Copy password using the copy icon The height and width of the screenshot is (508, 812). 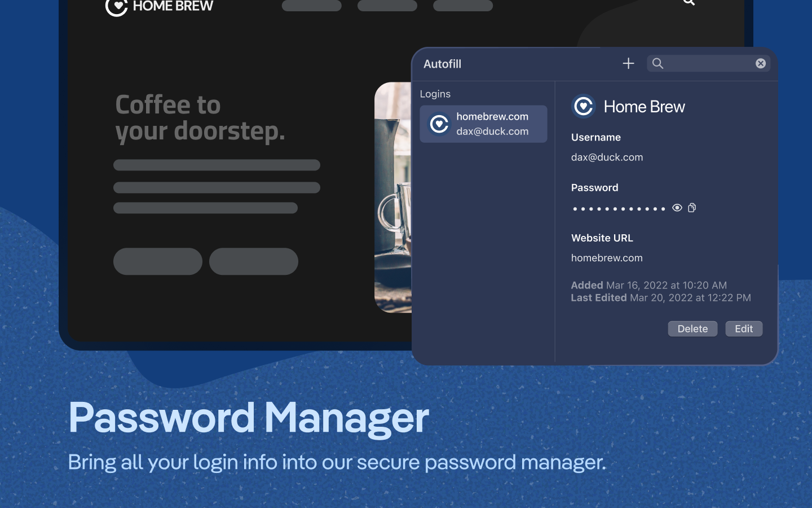[x=692, y=208]
